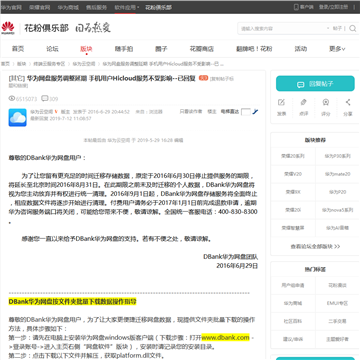This screenshot has width=360, height=360.
Task: Open the 华为nova5系列 board link
Action: pos(338,210)
